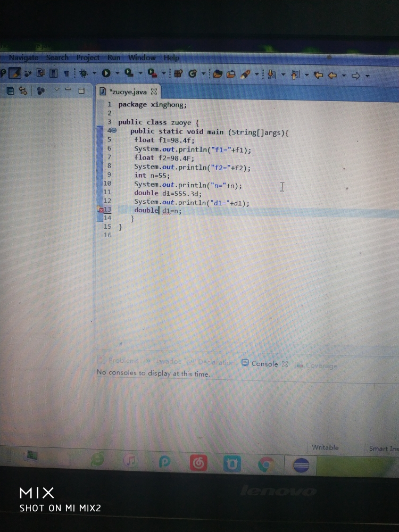Open the Navigate menu
Image resolution: width=399 pixels, height=532 pixels.
click(x=23, y=57)
